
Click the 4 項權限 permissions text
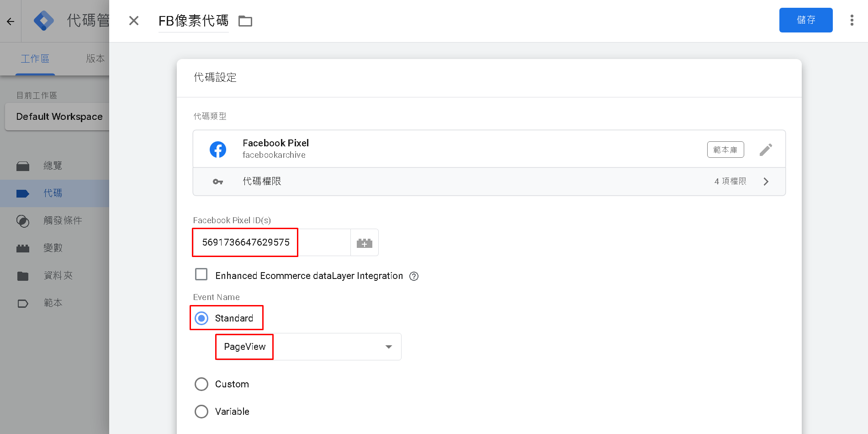[730, 182]
